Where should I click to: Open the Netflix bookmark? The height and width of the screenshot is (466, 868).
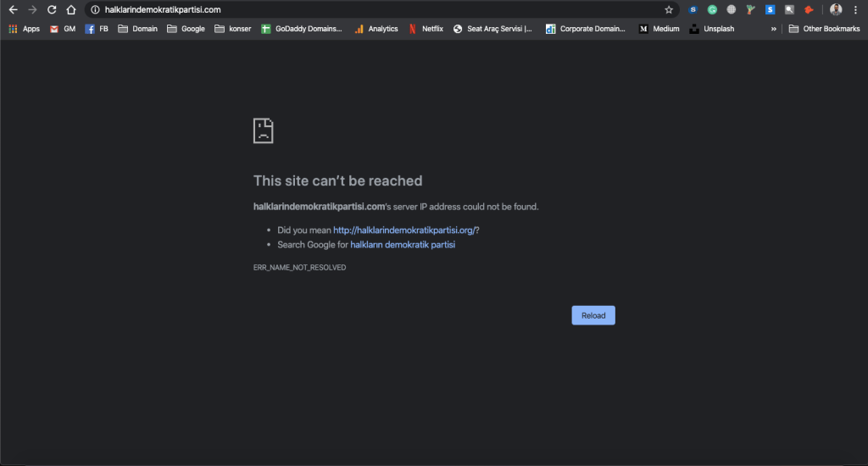coord(426,29)
